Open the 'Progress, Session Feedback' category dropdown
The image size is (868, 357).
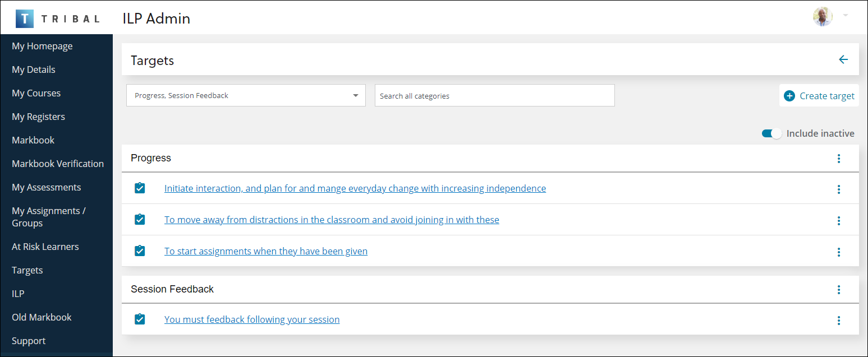246,96
